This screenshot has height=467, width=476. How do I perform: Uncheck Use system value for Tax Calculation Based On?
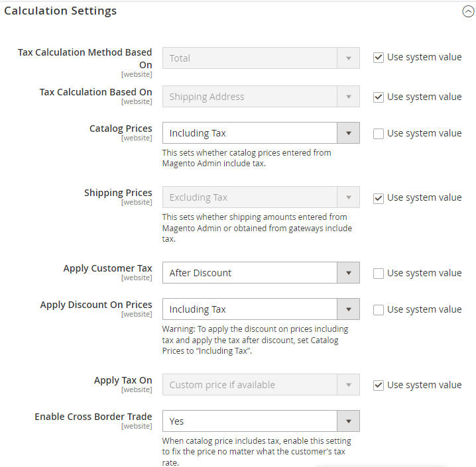point(379,97)
